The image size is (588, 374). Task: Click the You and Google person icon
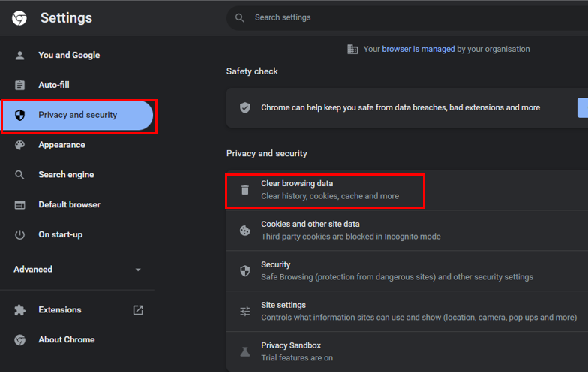[19, 56]
